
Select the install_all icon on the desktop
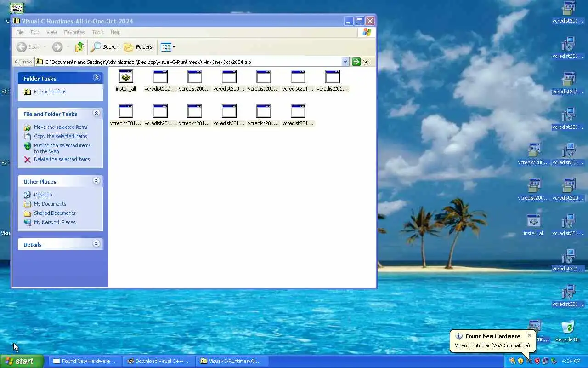pos(533,225)
